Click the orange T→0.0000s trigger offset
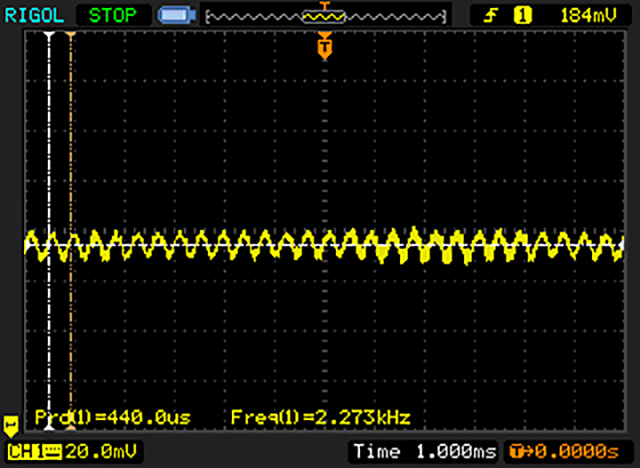This screenshot has height=468, width=640. (564, 452)
